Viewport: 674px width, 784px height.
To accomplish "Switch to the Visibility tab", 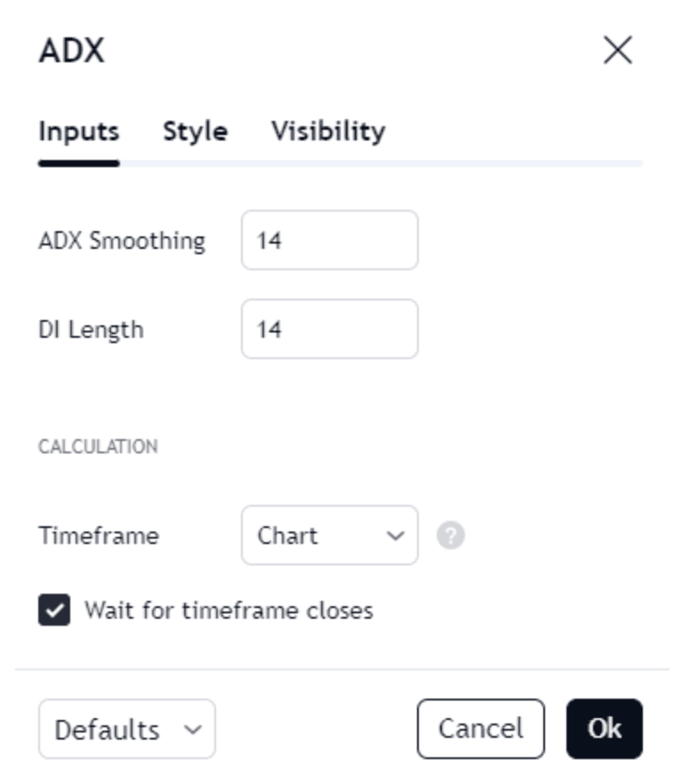I will tap(328, 132).
